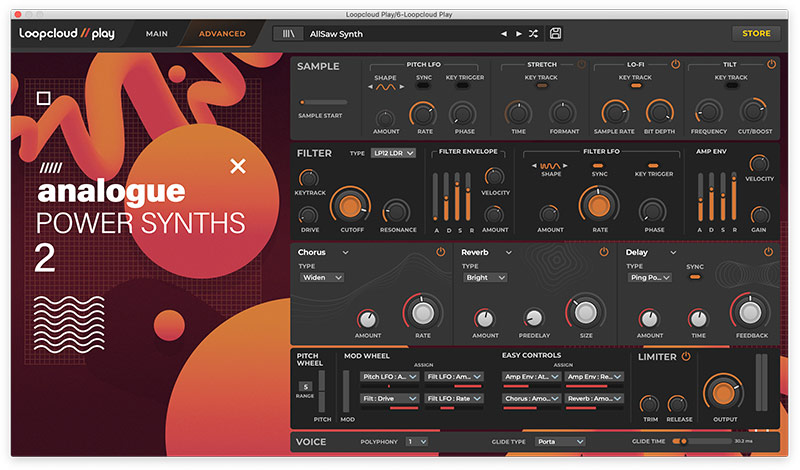Adjust the Glide Time slider
The height and width of the screenshot is (470, 800).
pyautogui.click(x=702, y=441)
